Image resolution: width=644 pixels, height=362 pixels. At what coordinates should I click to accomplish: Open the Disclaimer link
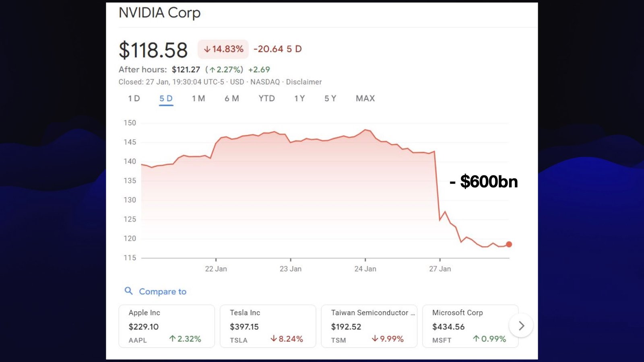click(x=304, y=82)
